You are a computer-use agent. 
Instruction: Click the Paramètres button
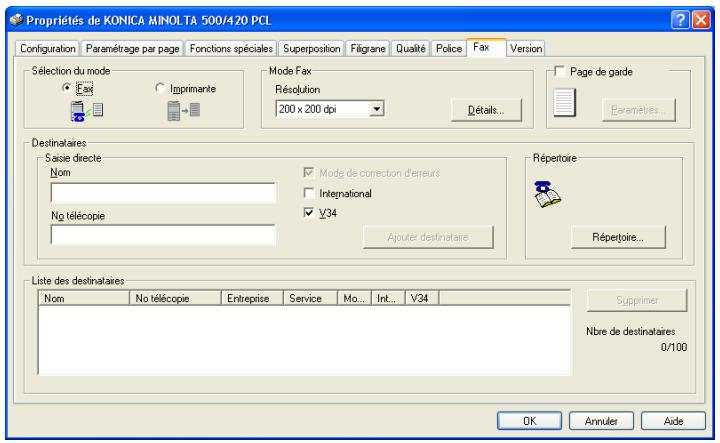click(638, 110)
